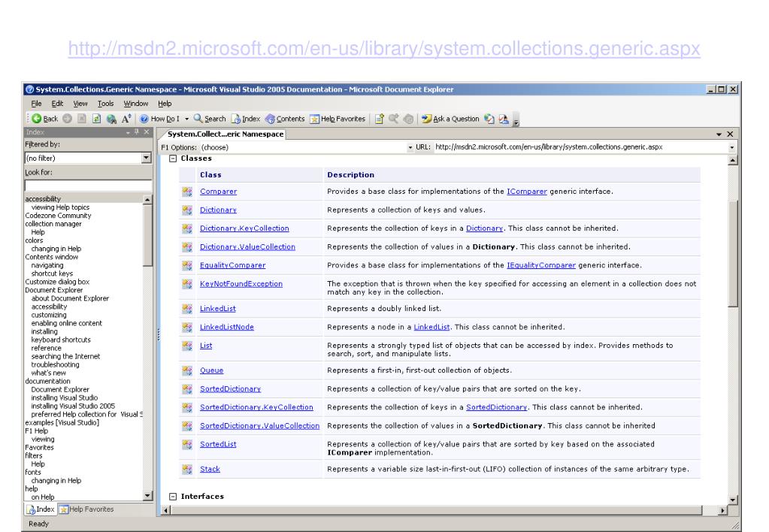Close the namespace document tab

point(730,134)
